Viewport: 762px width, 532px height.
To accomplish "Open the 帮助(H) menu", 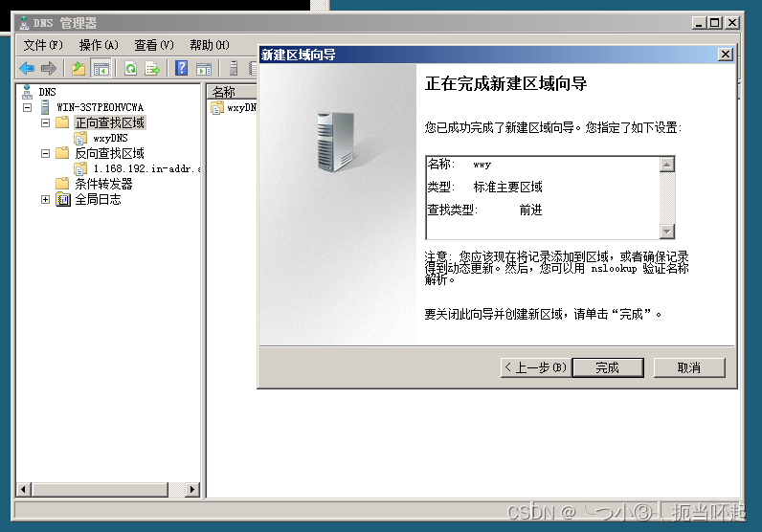I will [210, 45].
